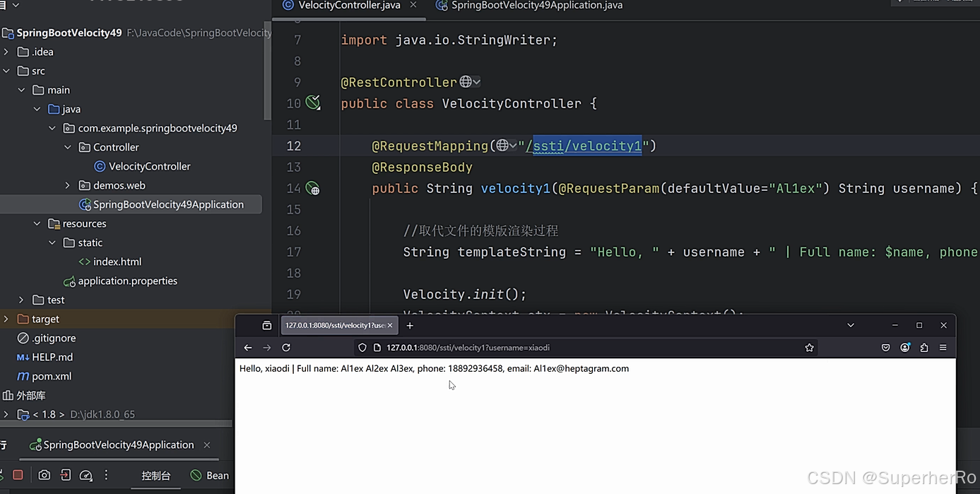Viewport: 980px width, 494px height.
Task: Collapse the resources folder
Action: point(37,223)
